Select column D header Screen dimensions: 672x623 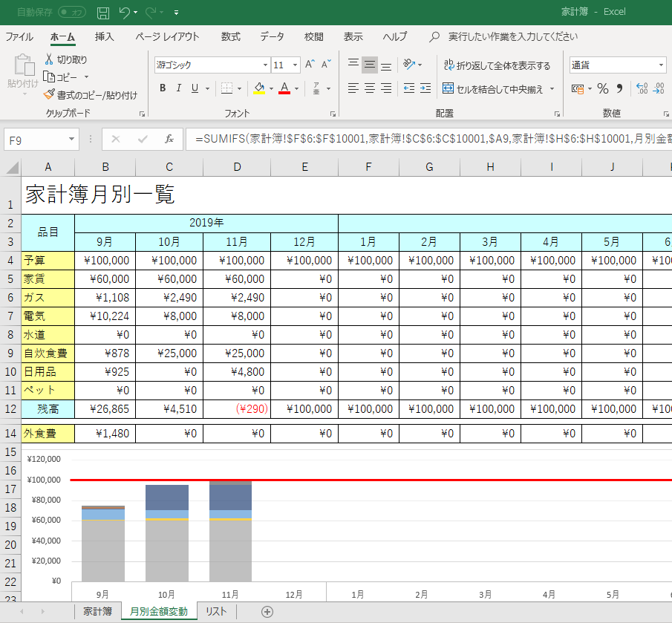[x=237, y=167]
